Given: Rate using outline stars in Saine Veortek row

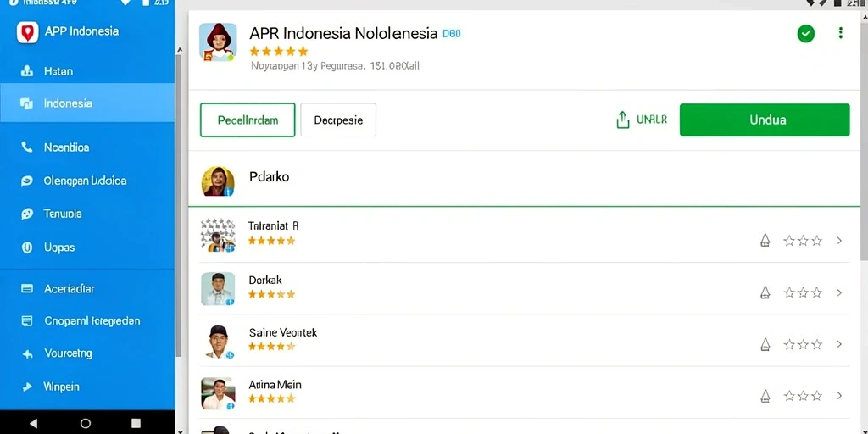Looking at the screenshot, I should 803,344.
